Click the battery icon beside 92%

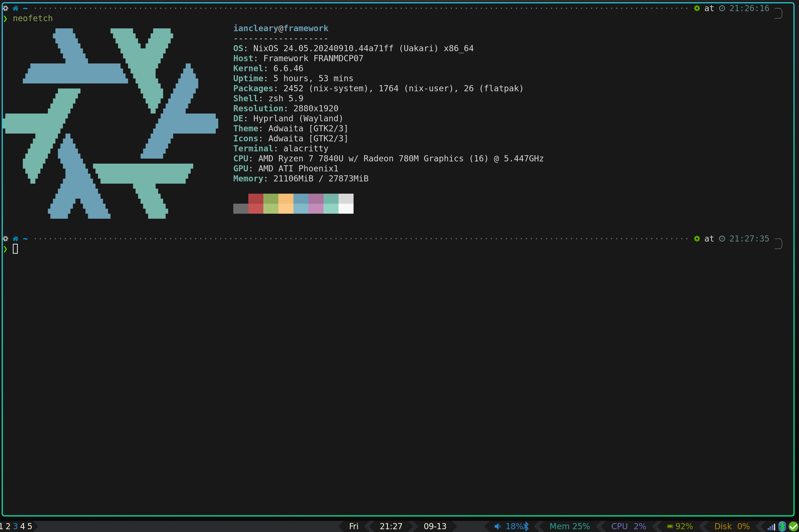pos(670,526)
